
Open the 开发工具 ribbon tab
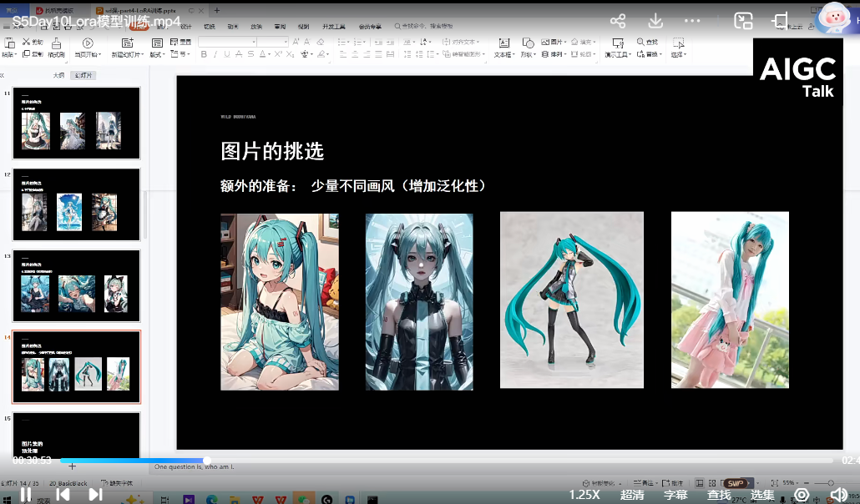coord(334,27)
